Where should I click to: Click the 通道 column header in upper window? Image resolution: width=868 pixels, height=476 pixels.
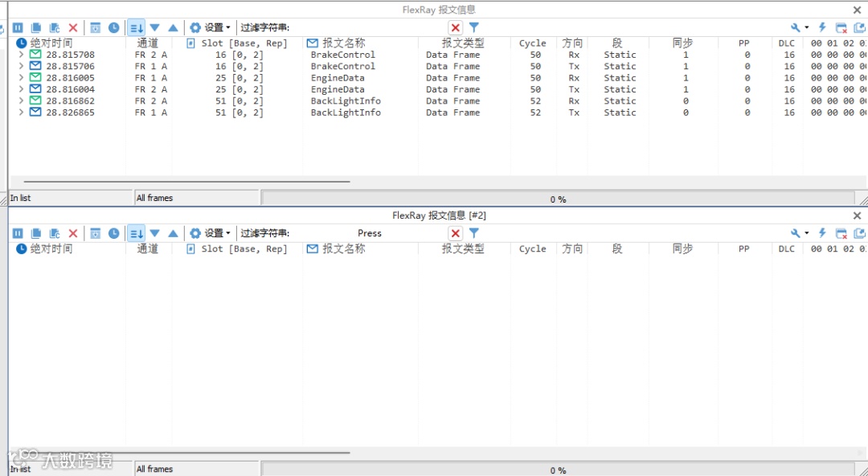(147, 43)
